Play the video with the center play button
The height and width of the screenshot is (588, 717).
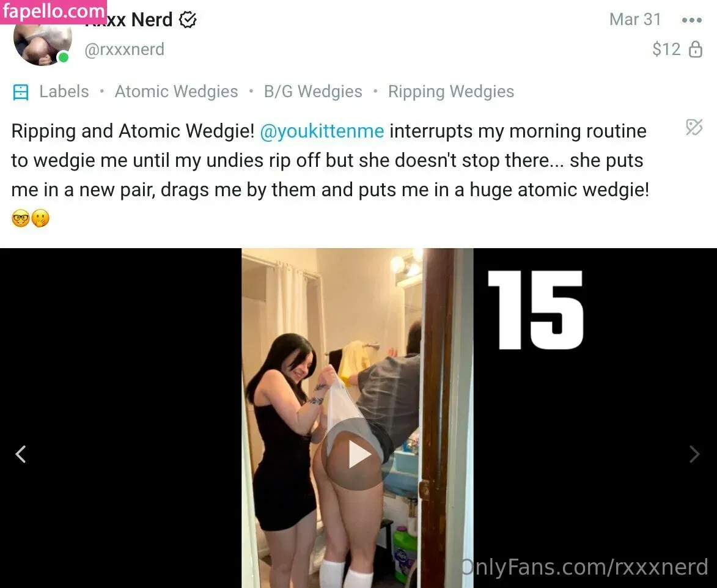(358, 454)
